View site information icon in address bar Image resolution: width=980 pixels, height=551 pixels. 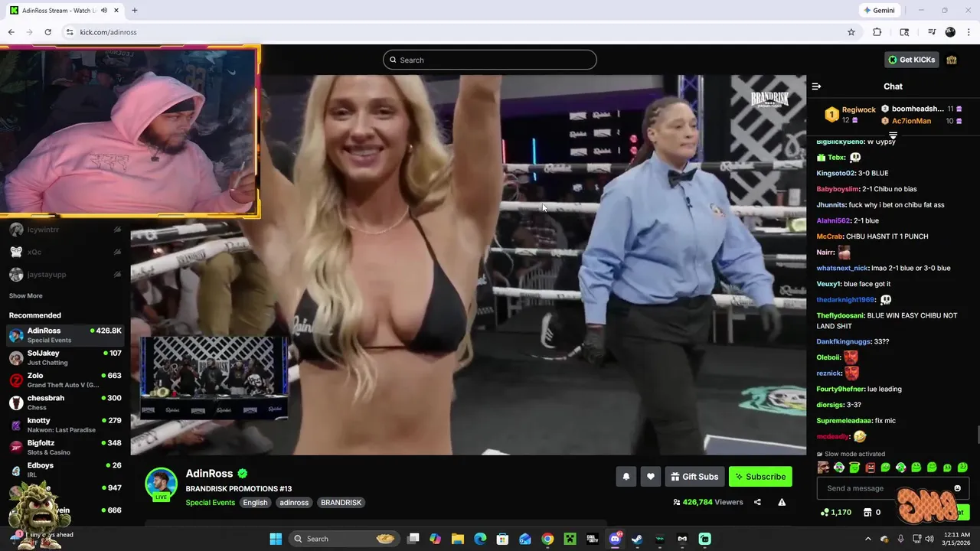point(69,32)
